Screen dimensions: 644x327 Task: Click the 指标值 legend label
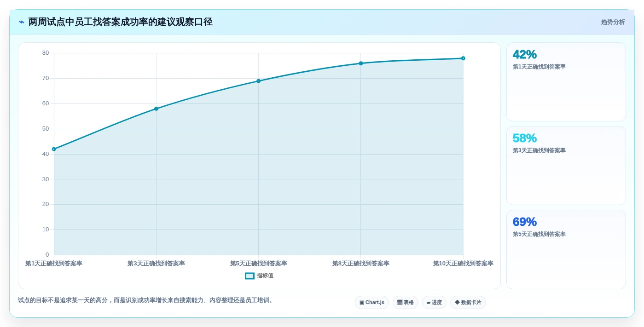click(265, 276)
